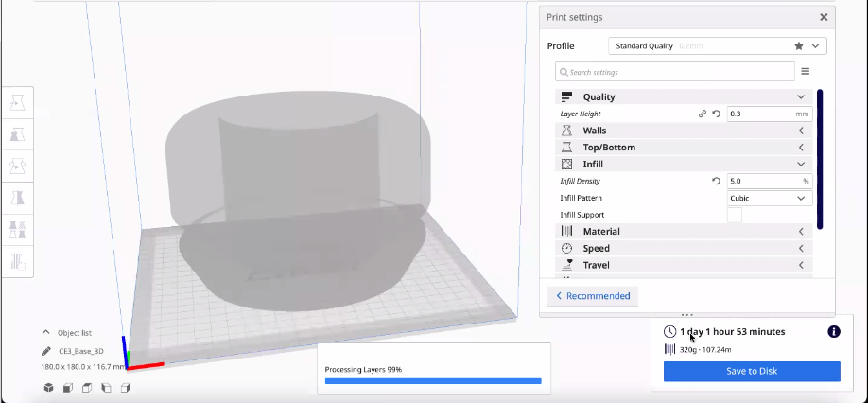868x403 pixels.
Task: Open the Per Model Settings tool
Action: point(17,230)
